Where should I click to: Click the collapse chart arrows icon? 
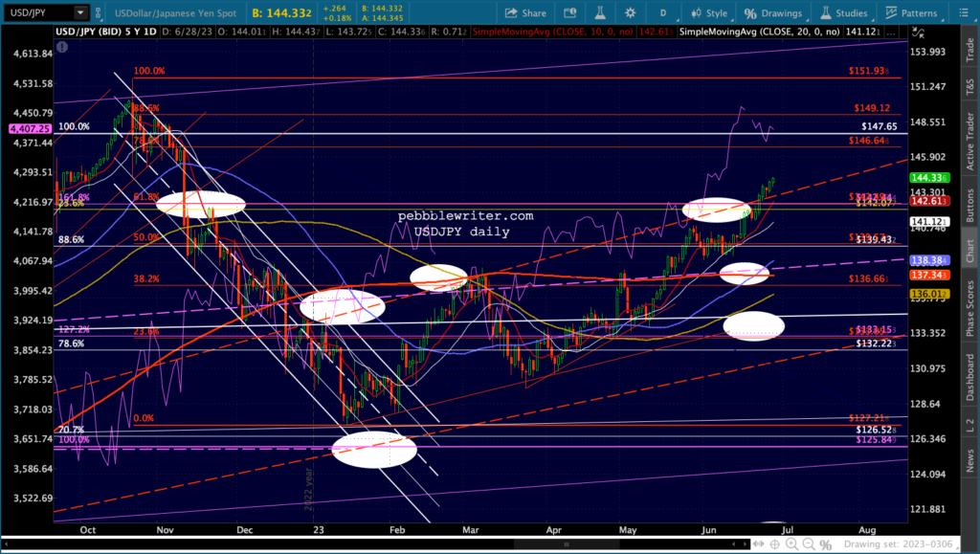pos(917,32)
